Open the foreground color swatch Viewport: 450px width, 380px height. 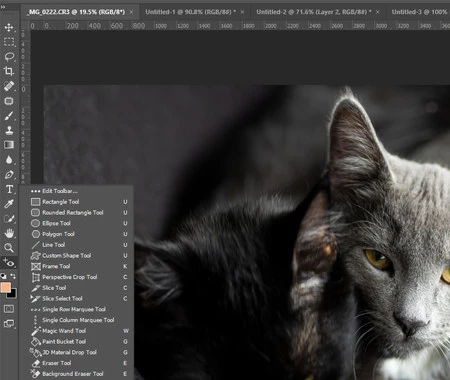5,287
